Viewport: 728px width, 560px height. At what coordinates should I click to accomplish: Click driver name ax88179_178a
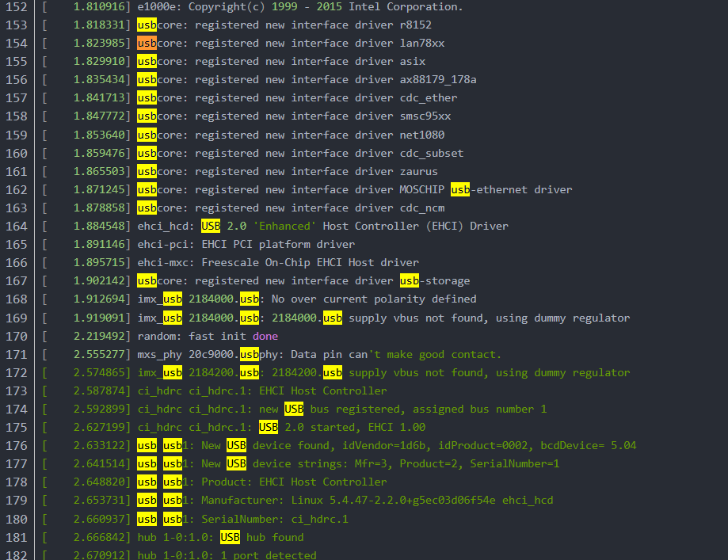438,80
